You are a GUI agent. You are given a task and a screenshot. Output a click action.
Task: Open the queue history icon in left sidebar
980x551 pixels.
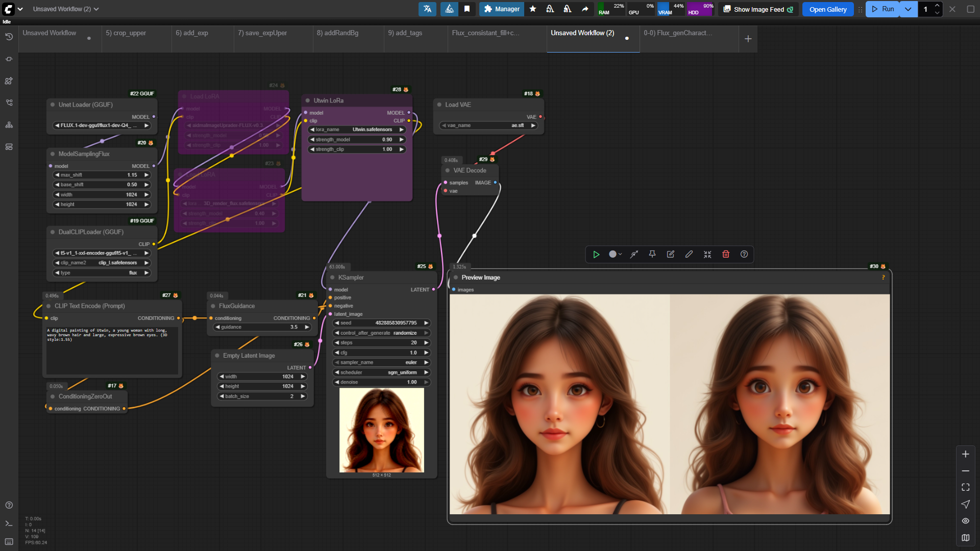click(x=9, y=37)
